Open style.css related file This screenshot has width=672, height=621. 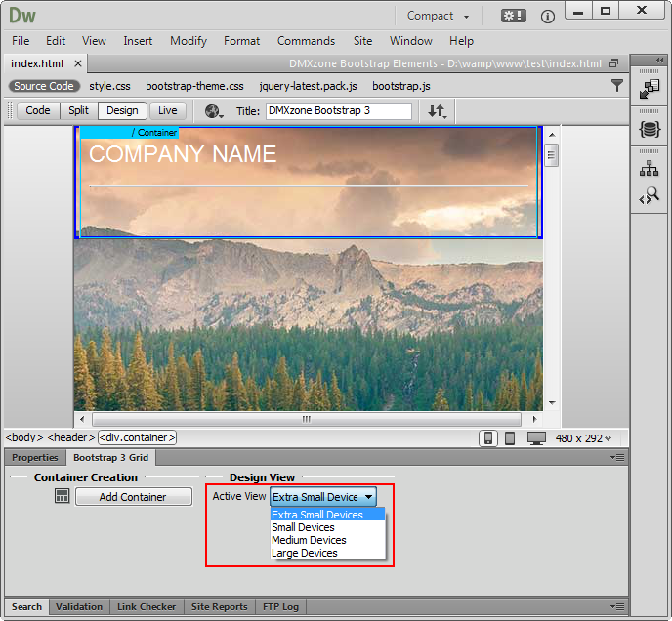[109, 86]
